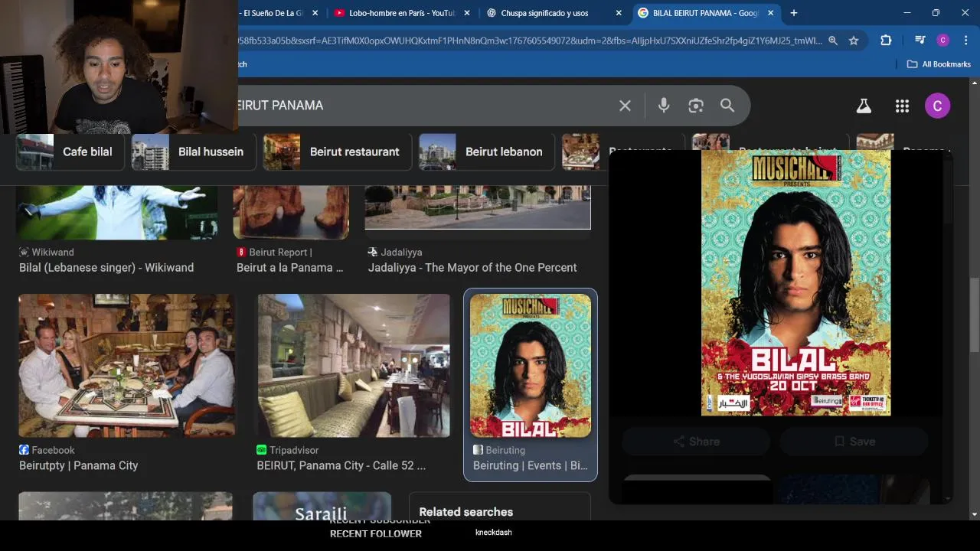
Task: Open the Google apps grid
Action: pos(902,106)
